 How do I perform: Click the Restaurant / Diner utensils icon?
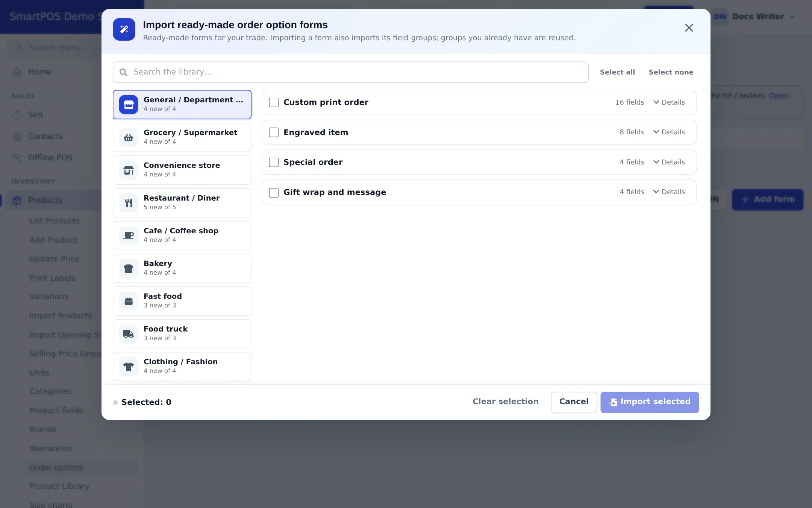click(129, 203)
